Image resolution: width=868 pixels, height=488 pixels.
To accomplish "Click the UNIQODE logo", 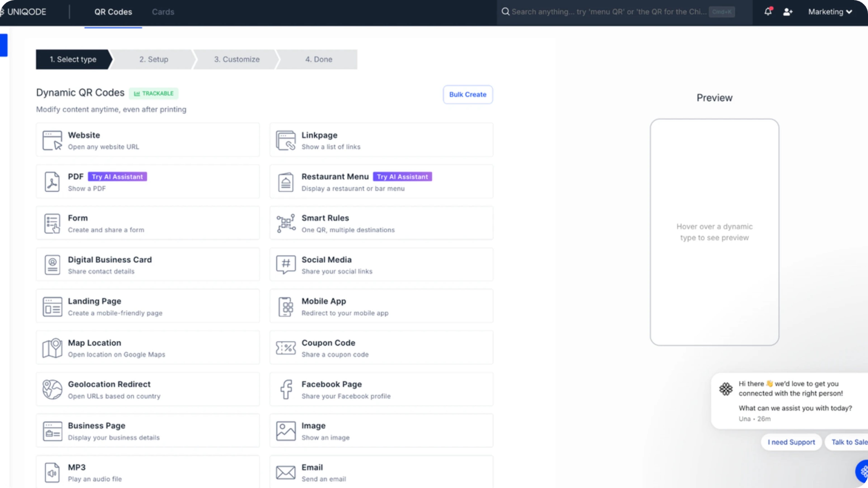I will coord(23,12).
